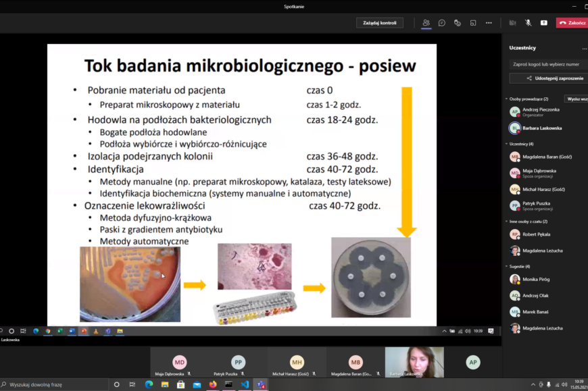This screenshot has height=391, width=588.
Task: Collapse the Sugestie (4) section
Action: click(506, 266)
